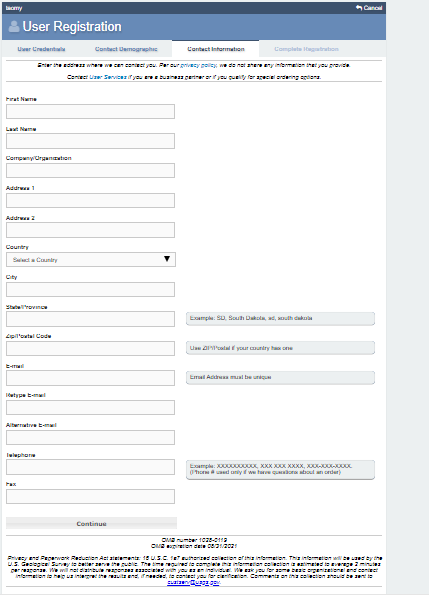Image resolution: width=429 pixels, height=595 pixels.
Task: Click the user silhouette icon beside User Registration
Action: coord(14,27)
